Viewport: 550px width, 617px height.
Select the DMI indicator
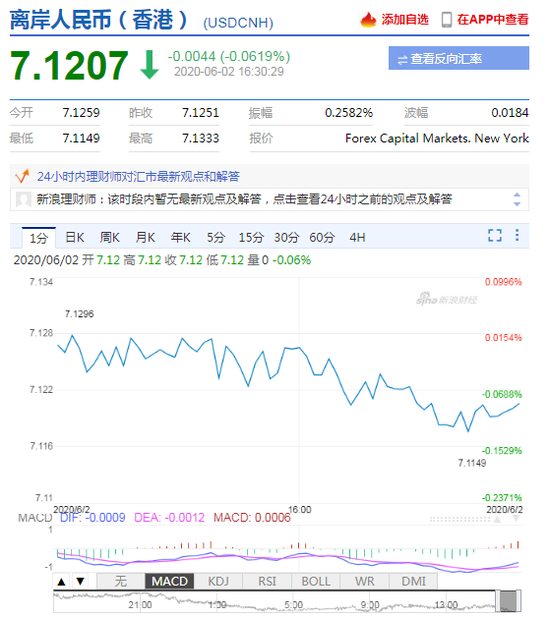tap(413, 581)
